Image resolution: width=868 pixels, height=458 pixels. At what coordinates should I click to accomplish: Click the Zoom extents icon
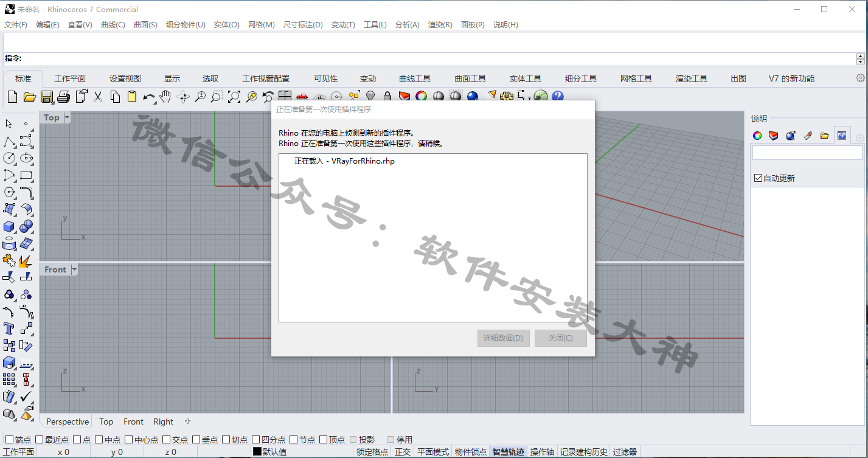pos(234,97)
